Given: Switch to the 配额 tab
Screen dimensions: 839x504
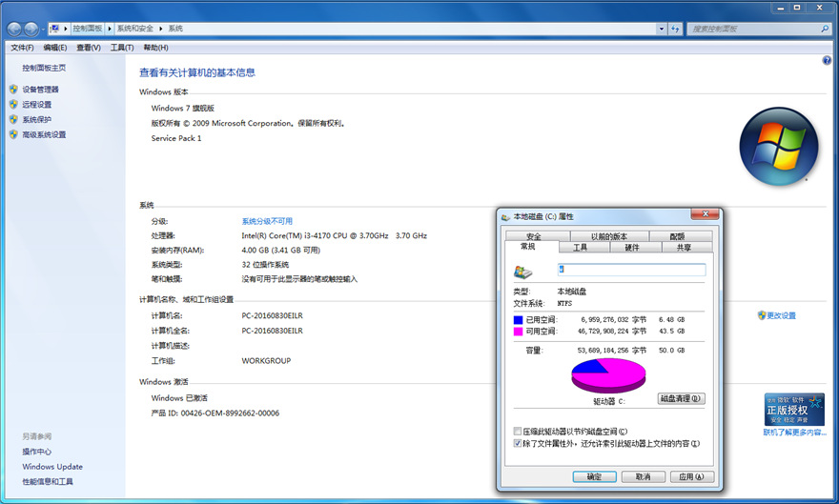Looking at the screenshot, I should (x=681, y=236).
